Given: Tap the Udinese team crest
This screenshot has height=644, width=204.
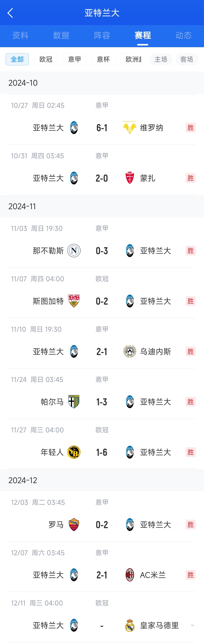Looking at the screenshot, I should point(130,351).
